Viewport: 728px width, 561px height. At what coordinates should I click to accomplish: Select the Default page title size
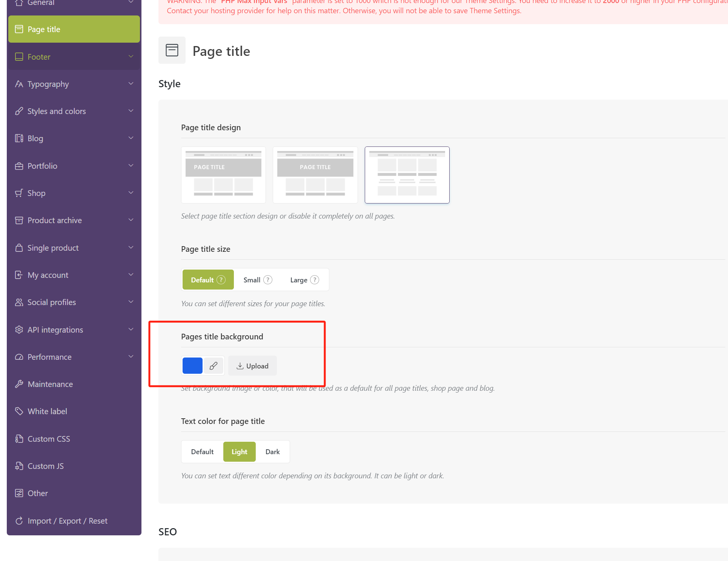coord(208,279)
